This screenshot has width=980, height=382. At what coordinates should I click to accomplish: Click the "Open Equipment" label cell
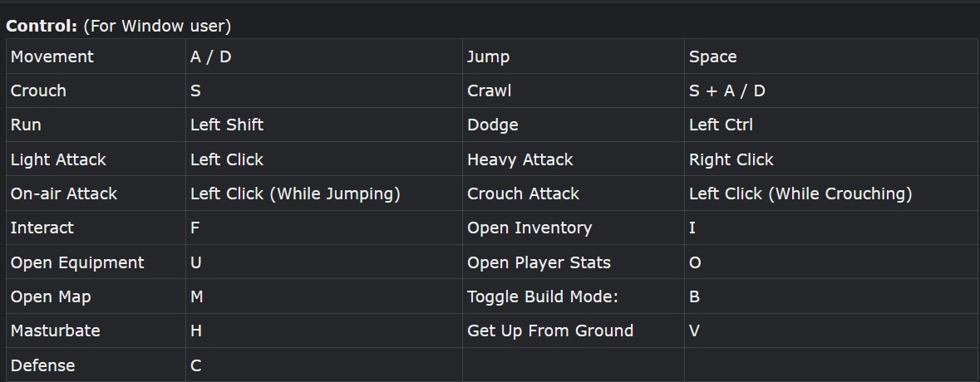[x=77, y=262]
